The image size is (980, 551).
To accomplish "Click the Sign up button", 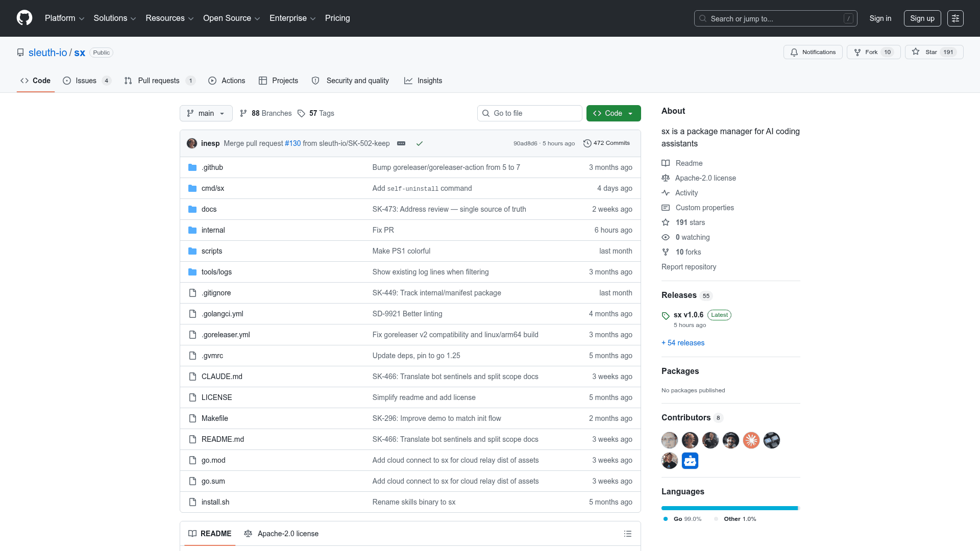I will pyautogui.click(x=922, y=18).
